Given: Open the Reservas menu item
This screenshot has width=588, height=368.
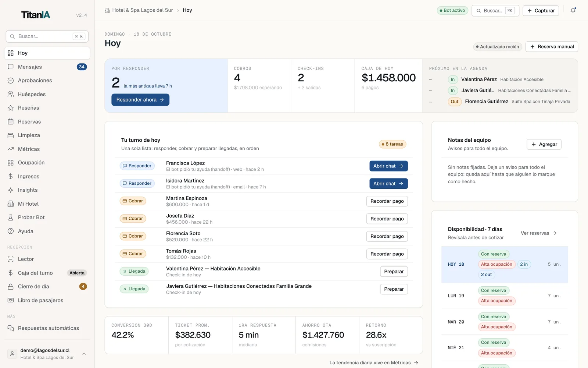Looking at the screenshot, I should click(x=47, y=121).
